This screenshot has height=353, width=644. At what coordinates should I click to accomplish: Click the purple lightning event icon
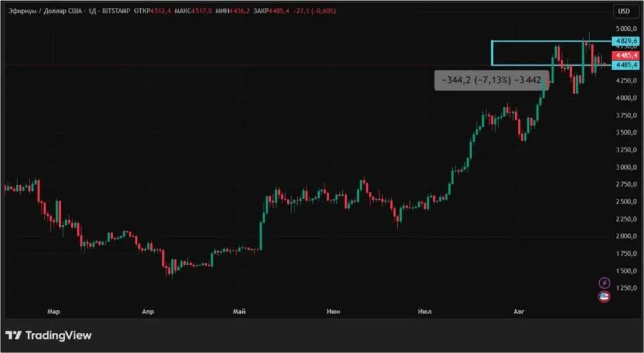(604, 283)
